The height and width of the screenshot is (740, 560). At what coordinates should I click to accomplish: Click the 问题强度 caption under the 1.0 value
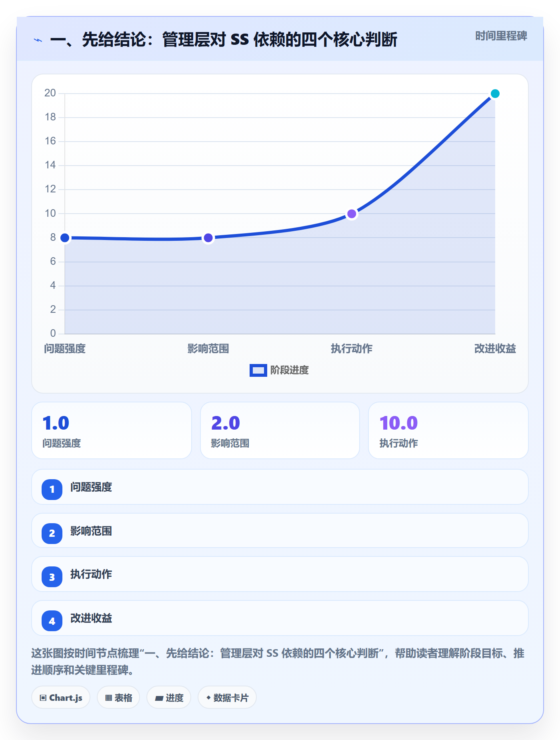tap(62, 443)
